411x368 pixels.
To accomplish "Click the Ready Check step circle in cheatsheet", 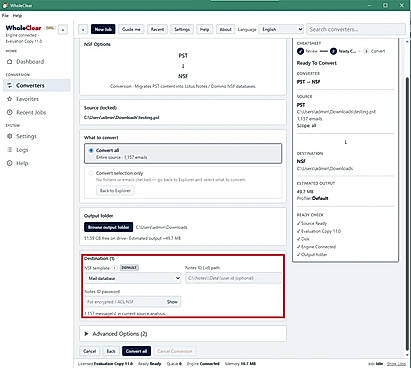I will coord(333,51).
